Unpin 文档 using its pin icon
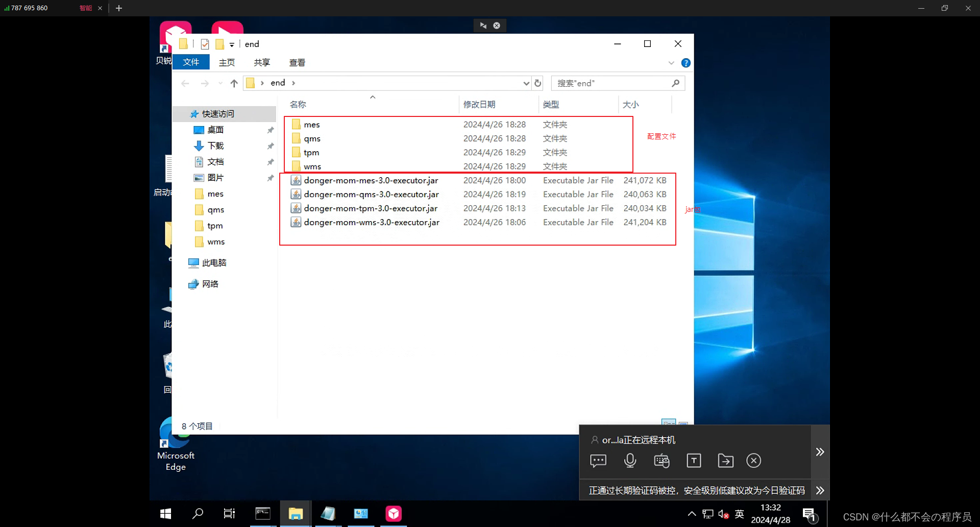This screenshot has height=527, width=980. click(x=271, y=162)
